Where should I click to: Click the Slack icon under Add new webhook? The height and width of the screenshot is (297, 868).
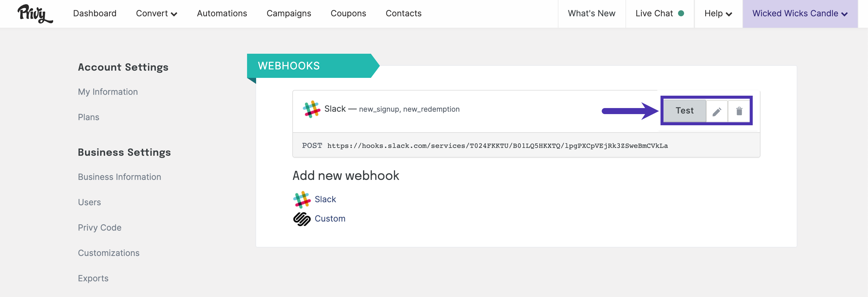(302, 200)
